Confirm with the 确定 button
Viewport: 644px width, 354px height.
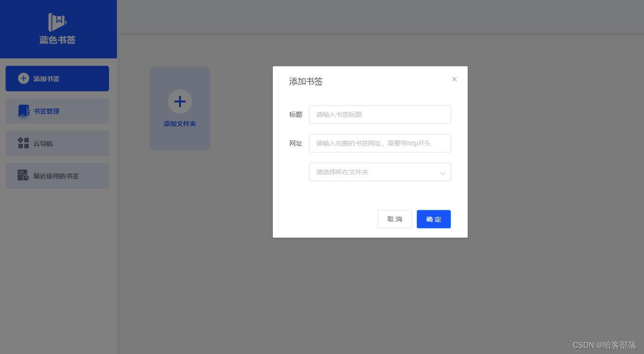[x=434, y=219]
